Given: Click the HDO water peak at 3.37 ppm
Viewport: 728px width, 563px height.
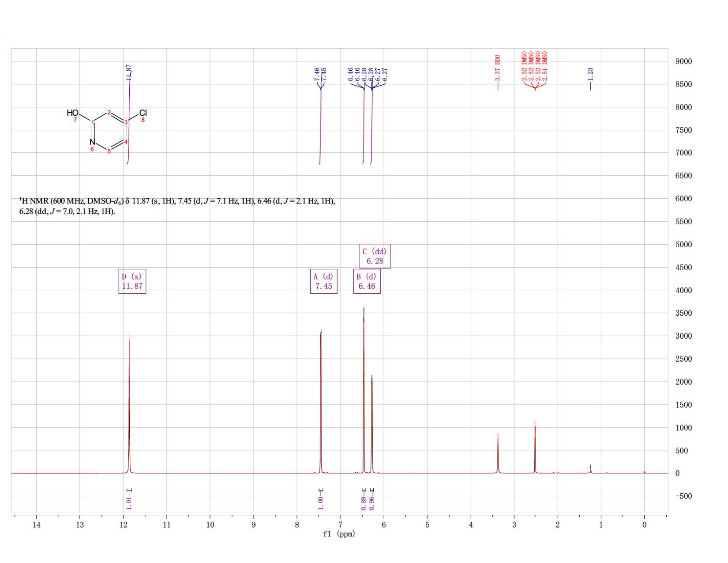Looking at the screenshot, I should (498, 455).
